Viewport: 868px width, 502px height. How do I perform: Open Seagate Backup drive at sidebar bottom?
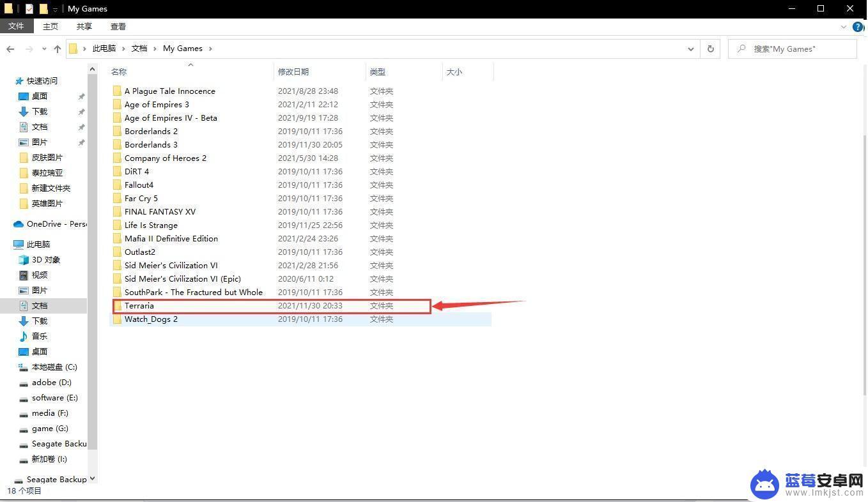coord(50,479)
